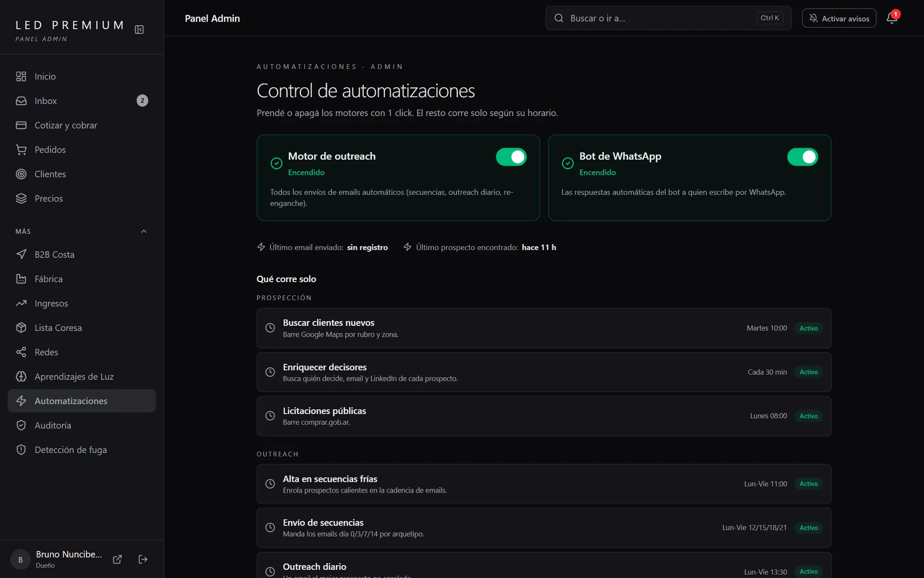Open Inbox with 2 unread
924x578 pixels.
tap(82, 101)
